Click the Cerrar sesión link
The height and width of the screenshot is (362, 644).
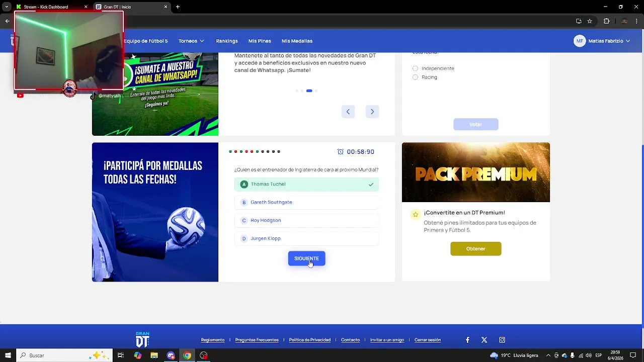coord(428,340)
